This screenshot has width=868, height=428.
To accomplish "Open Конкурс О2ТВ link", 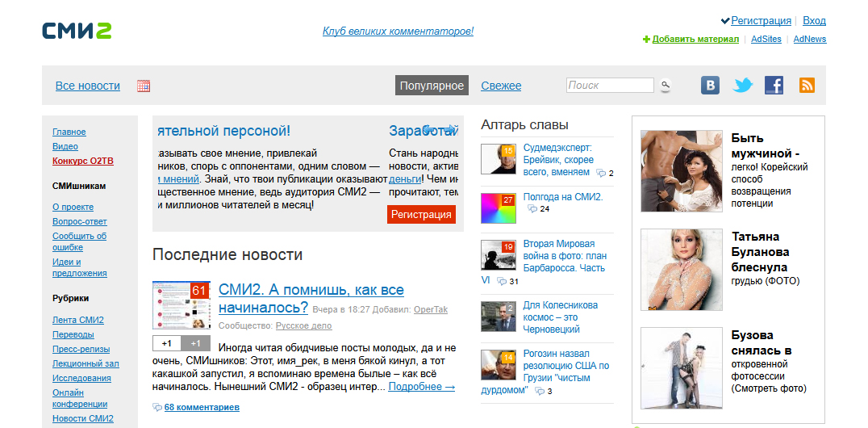I will tap(83, 162).
